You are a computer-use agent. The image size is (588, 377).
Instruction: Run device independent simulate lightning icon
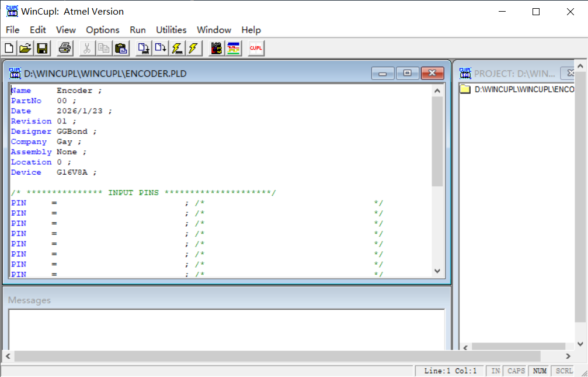pyautogui.click(x=193, y=49)
